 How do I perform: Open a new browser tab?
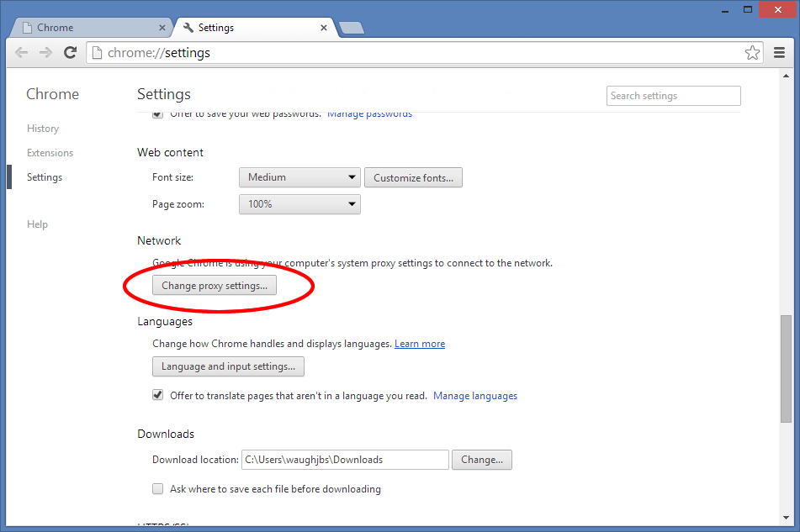click(351, 27)
